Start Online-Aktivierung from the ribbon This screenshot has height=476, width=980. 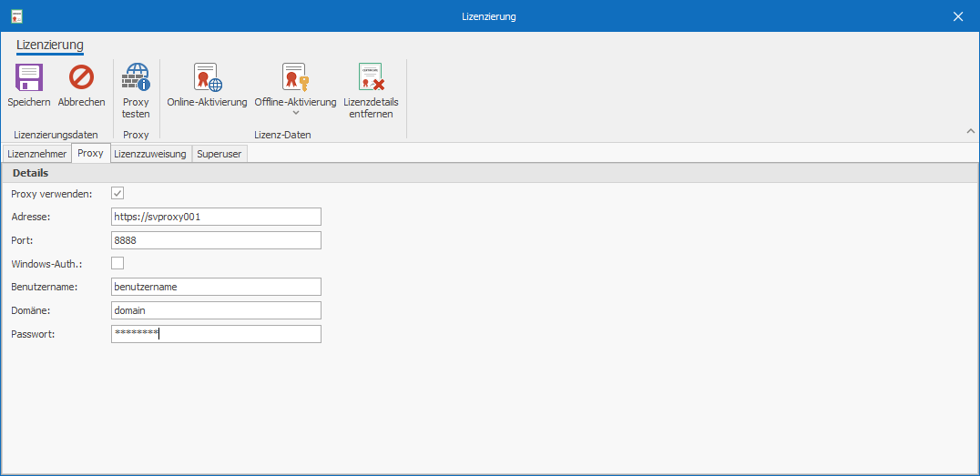(207, 77)
